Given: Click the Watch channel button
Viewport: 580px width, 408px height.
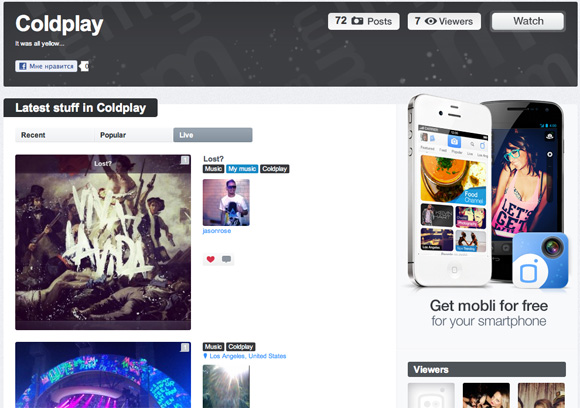Looking at the screenshot, I should [528, 21].
